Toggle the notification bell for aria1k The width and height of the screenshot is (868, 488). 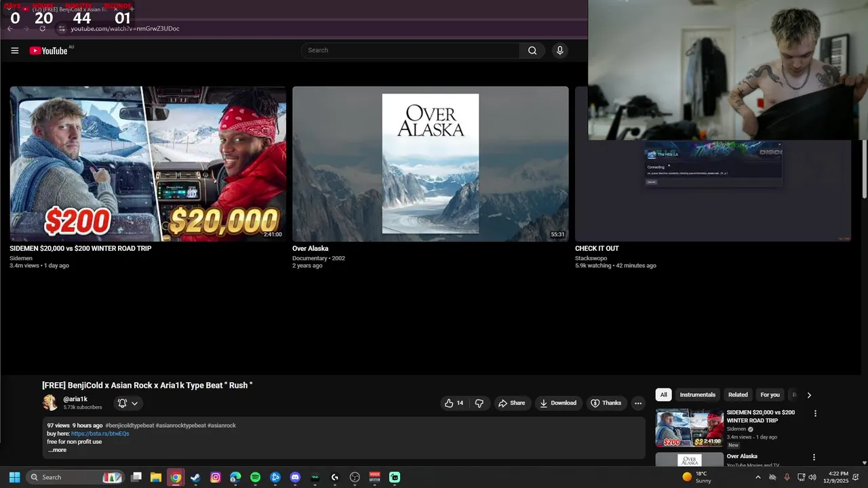tap(122, 403)
